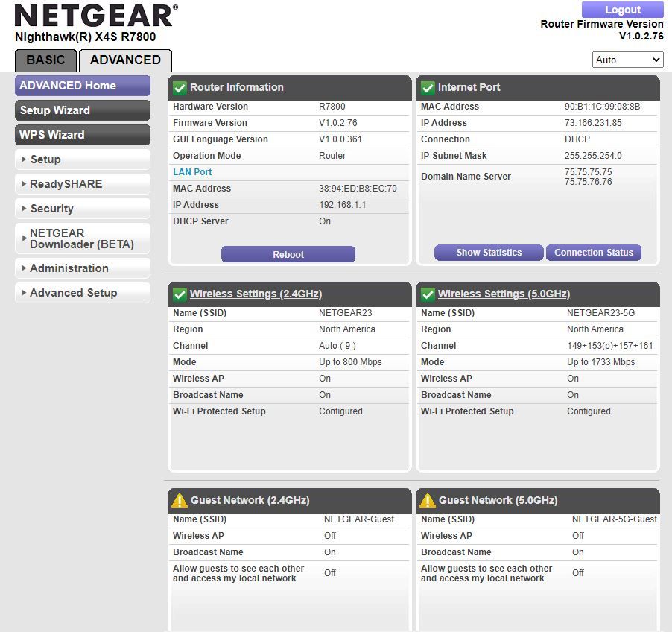Open the Wireless Settings (2.4GHz) link
This screenshot has height=632, width=672.
tap(256, 294)
